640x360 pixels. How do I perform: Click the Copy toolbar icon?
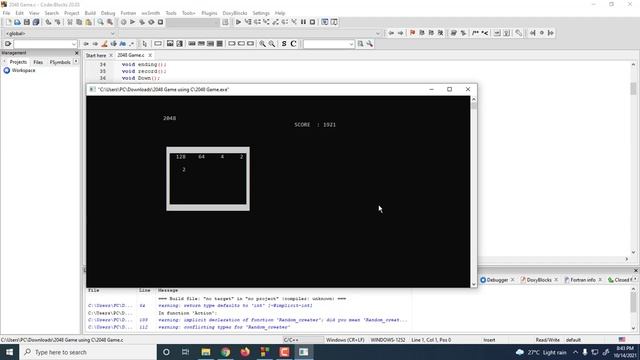click(79, 22)
